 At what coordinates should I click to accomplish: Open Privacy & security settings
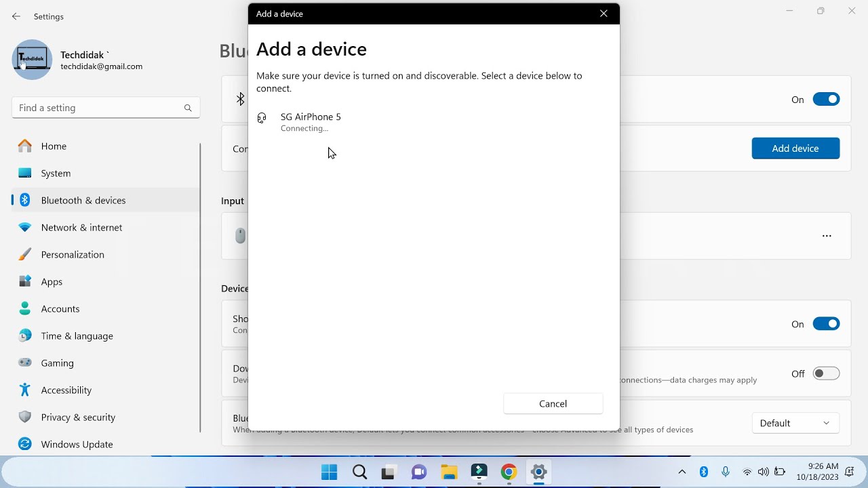(106, 418)
